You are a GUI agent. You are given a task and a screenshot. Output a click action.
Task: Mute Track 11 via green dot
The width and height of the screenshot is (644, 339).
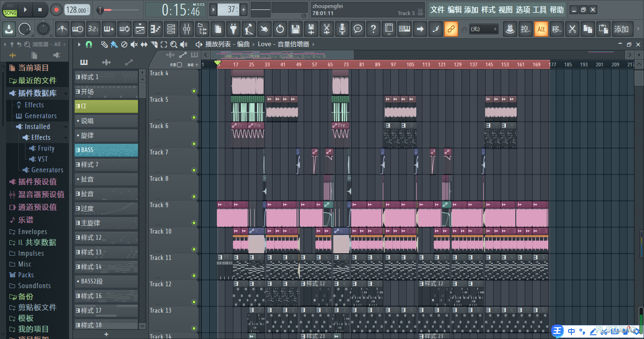pyautogui.click(x=194, y=276)
